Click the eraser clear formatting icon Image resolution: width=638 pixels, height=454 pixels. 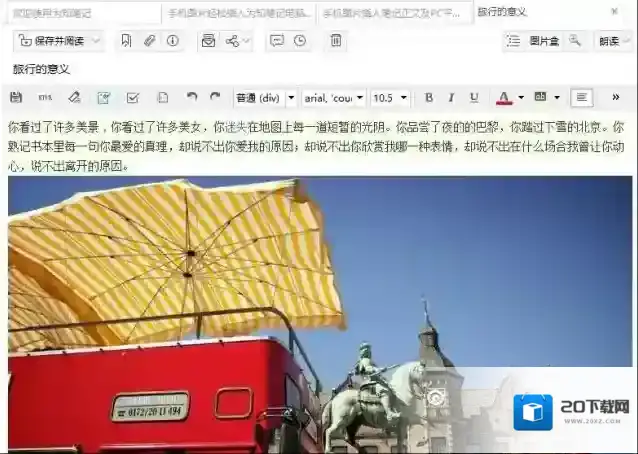[74, 98]
